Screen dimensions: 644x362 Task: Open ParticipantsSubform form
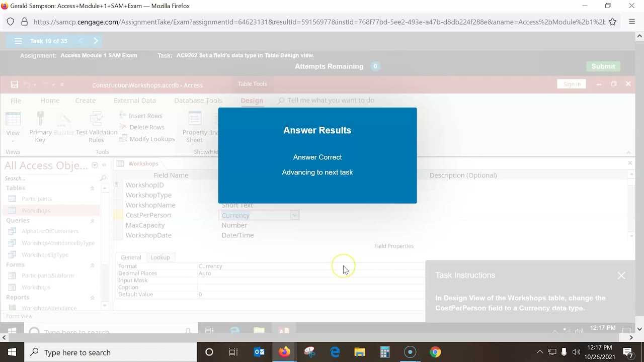point(47,276)
